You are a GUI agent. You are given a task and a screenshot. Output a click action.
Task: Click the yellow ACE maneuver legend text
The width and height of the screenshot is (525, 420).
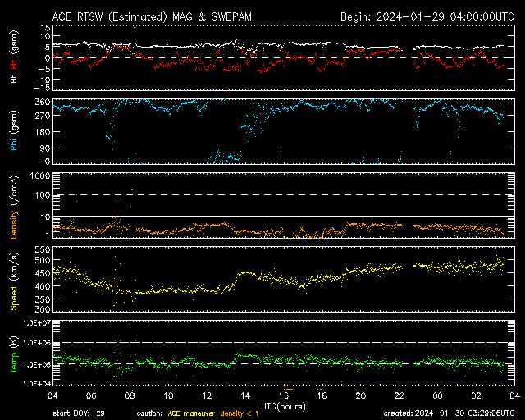(190, 412)
